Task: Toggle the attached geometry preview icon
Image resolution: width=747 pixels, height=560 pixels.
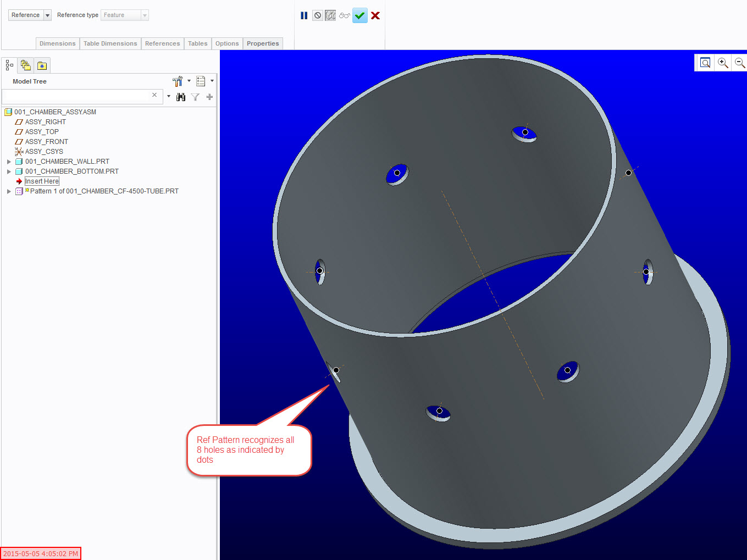Action: click(x=330, y=15)
